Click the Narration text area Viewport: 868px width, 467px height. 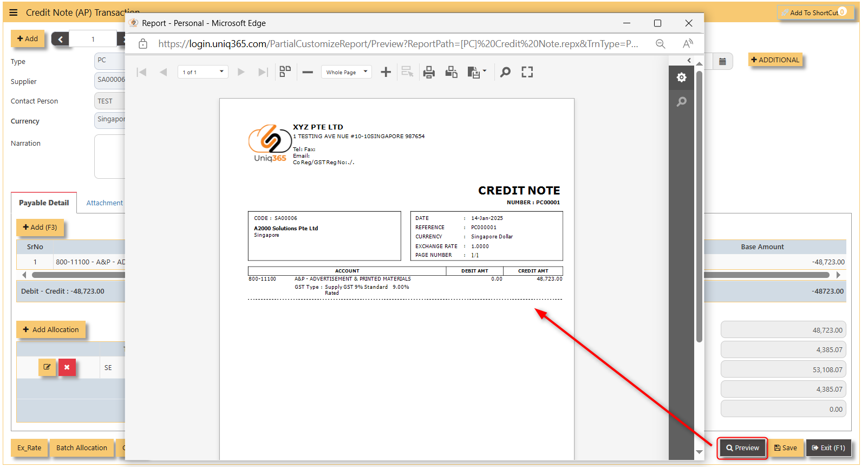pos(110,157)
